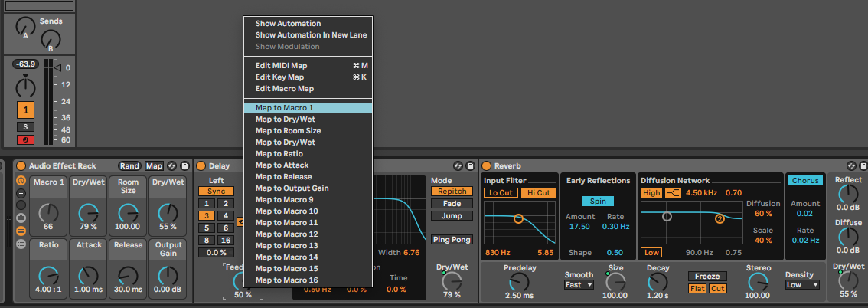This screenshot has width=868, height=308.
Task: Select the Reverb Predelay knob
Action: (519, 283)
